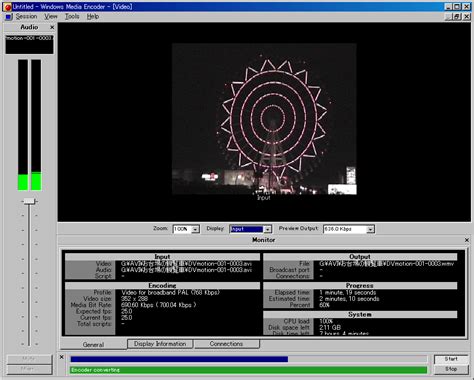Click the Current fps value 25.0
The image size is (474, 380).
click(x=127, y=318)
